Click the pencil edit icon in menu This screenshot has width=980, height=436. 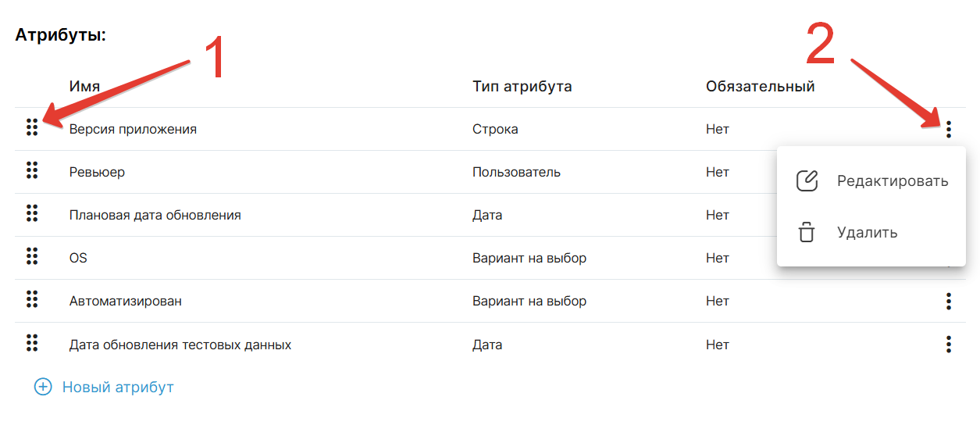pos(807,181)
